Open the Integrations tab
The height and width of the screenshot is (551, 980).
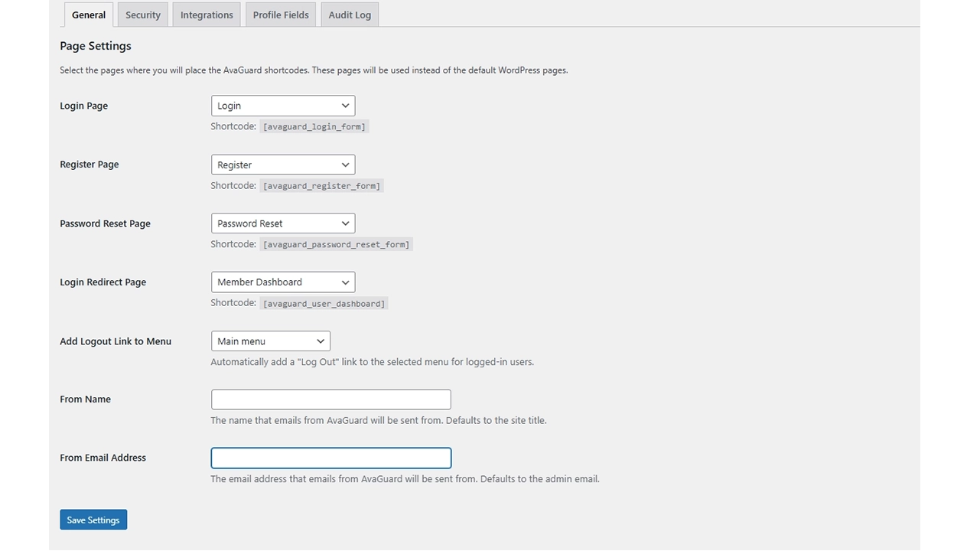pyautogui.click(x=207, y=15)
